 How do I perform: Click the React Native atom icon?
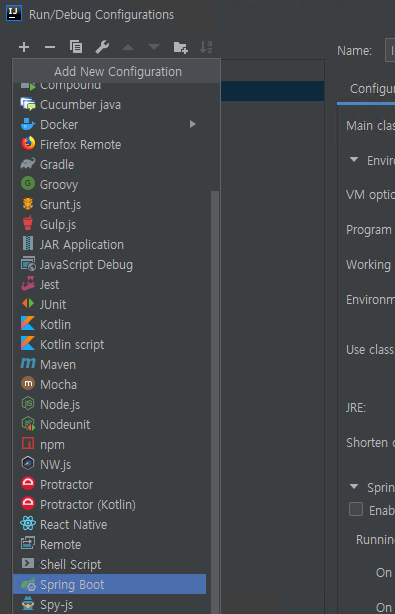point(28,523)
